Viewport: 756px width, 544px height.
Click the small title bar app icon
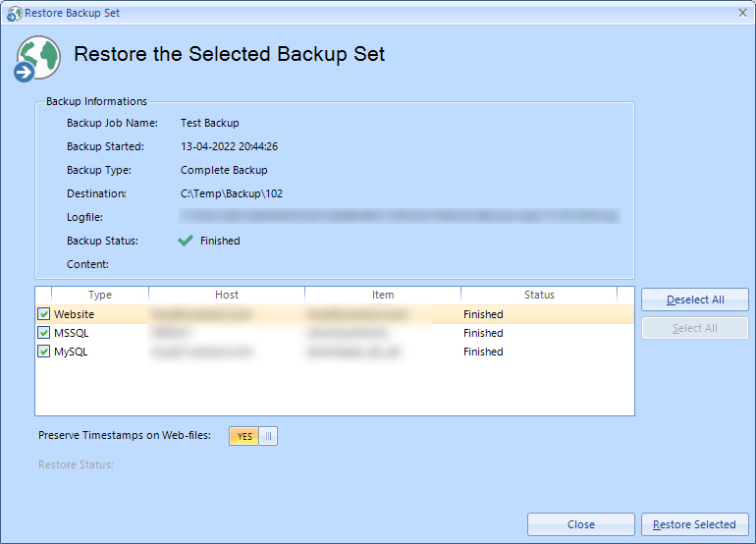(14, 14)
